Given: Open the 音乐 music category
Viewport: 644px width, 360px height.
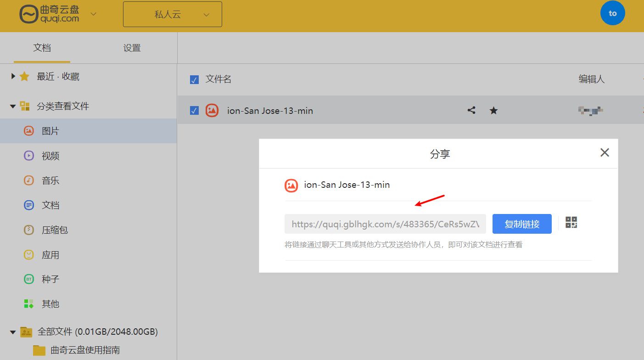Looking at the screenshot, I should point(50,180).
